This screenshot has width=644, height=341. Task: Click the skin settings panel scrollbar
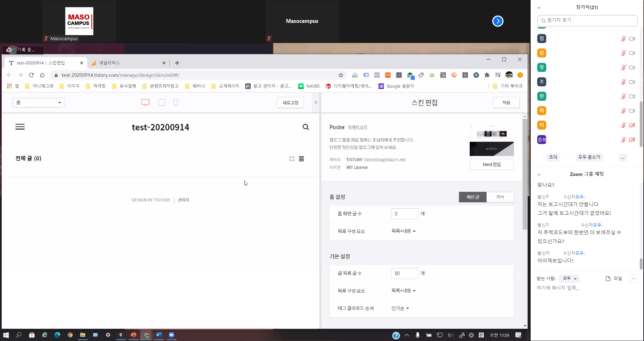pyautogui.click(x=525, y=176)
